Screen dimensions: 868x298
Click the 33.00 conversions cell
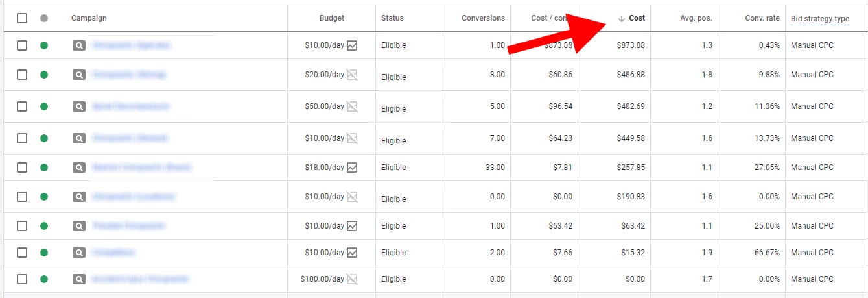point(495,168)
